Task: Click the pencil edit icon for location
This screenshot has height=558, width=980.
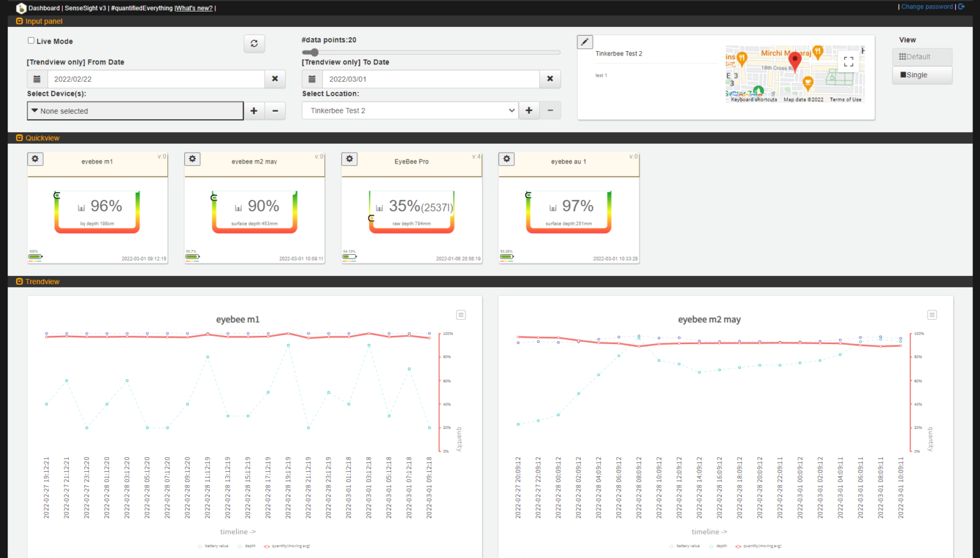Action: click(585, 42)
